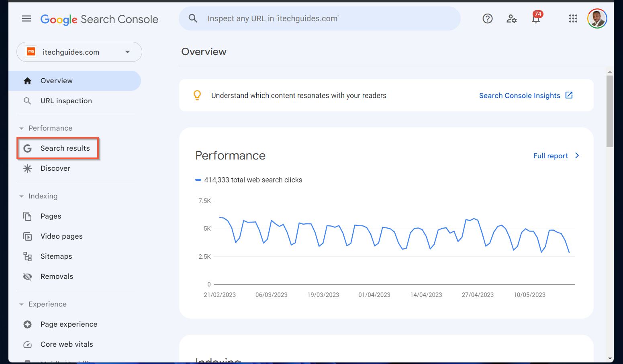Open the hamburger main menu
Image resolution: width=623 pixels, height=364 pixels.
coord(27,18)
